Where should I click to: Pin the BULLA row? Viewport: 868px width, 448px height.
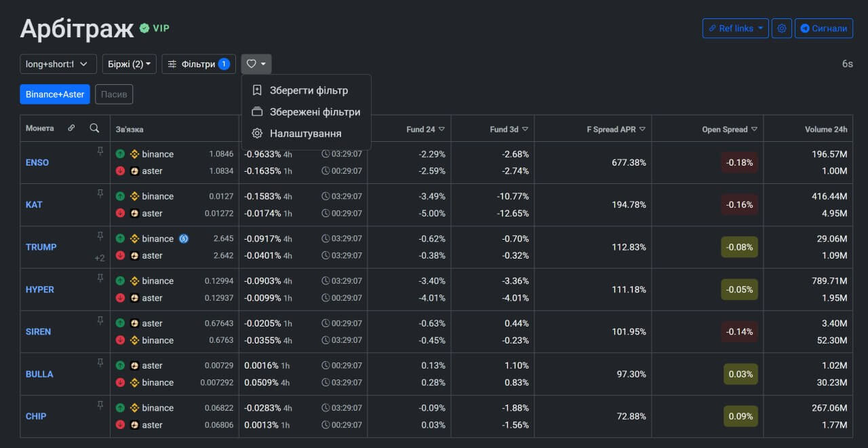(x=100, y=362)
